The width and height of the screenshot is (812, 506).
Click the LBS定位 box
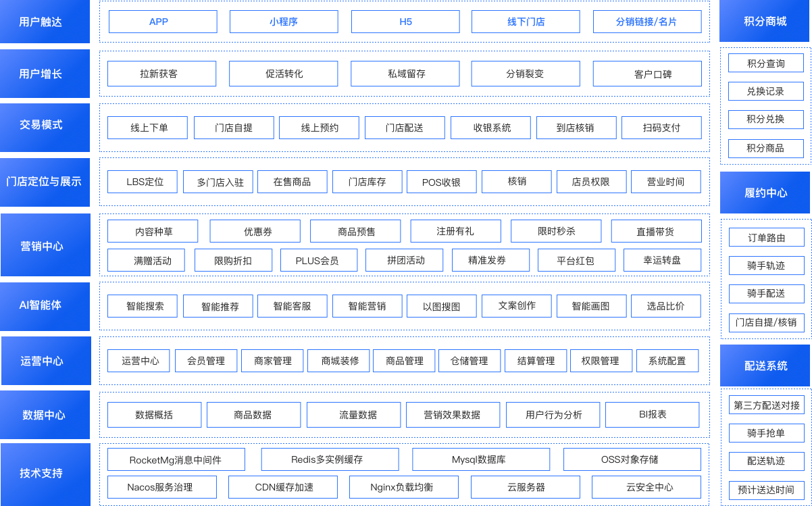coord(143,182)
